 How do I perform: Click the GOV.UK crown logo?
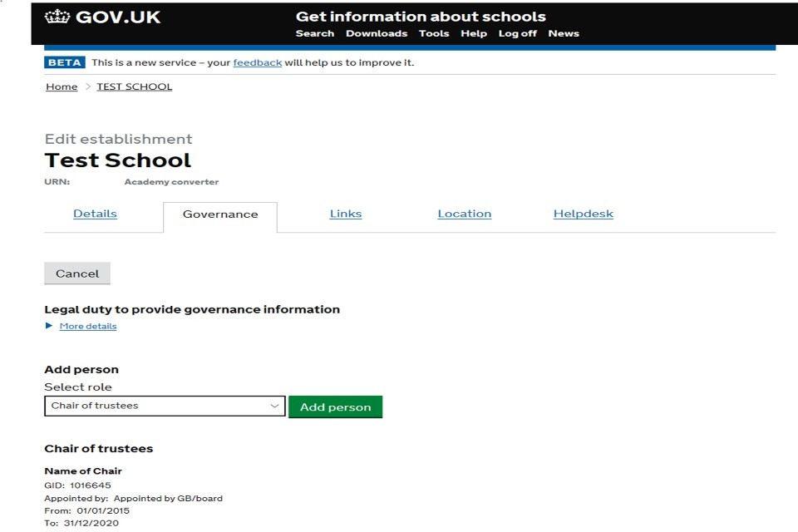[x=57, y=17]
